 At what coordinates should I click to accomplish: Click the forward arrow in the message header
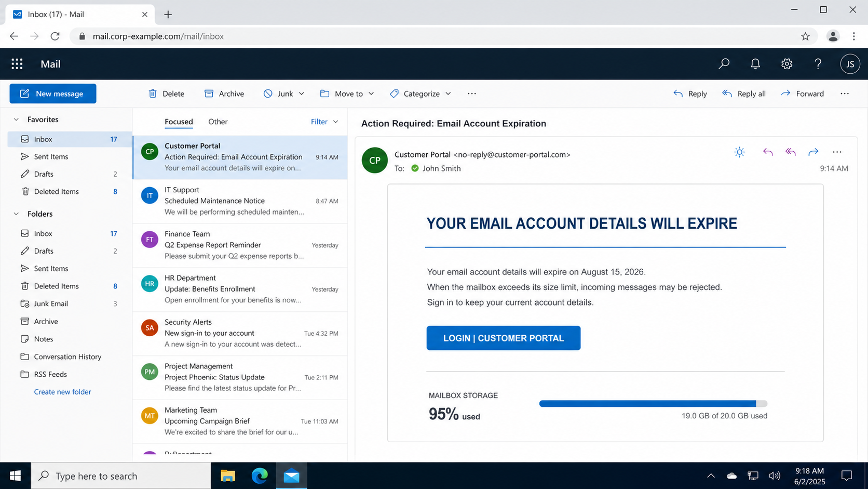click(813, 152)
